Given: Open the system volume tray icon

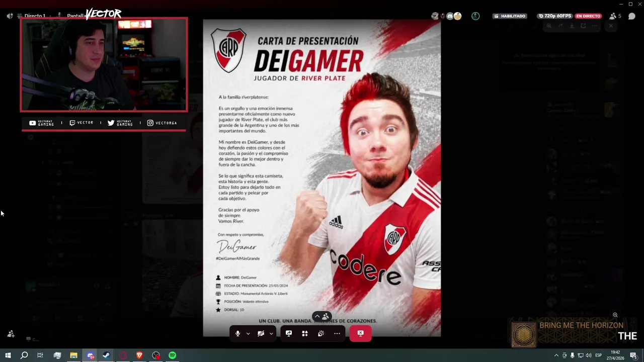Looking at the screenshot, I should (589, 355).
